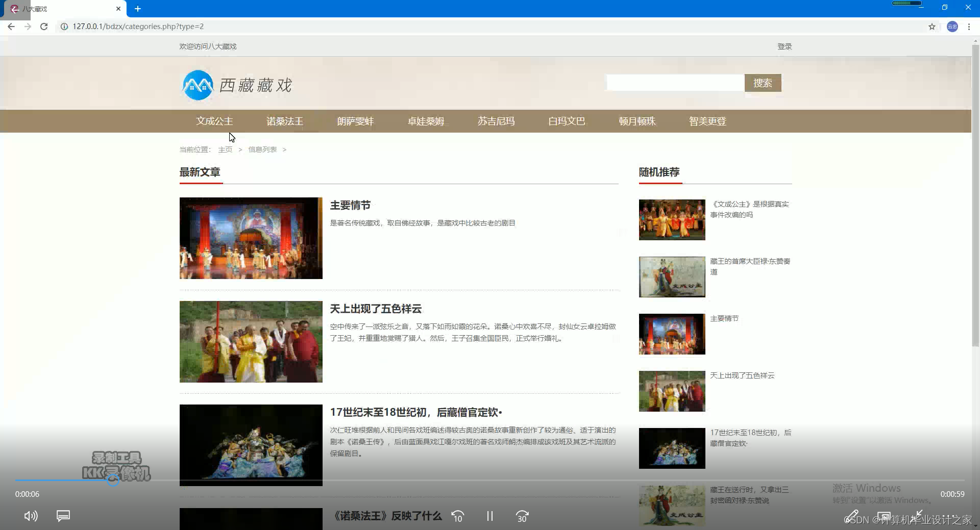
Task: Open the browser three-dot menu
Action: 969,27
